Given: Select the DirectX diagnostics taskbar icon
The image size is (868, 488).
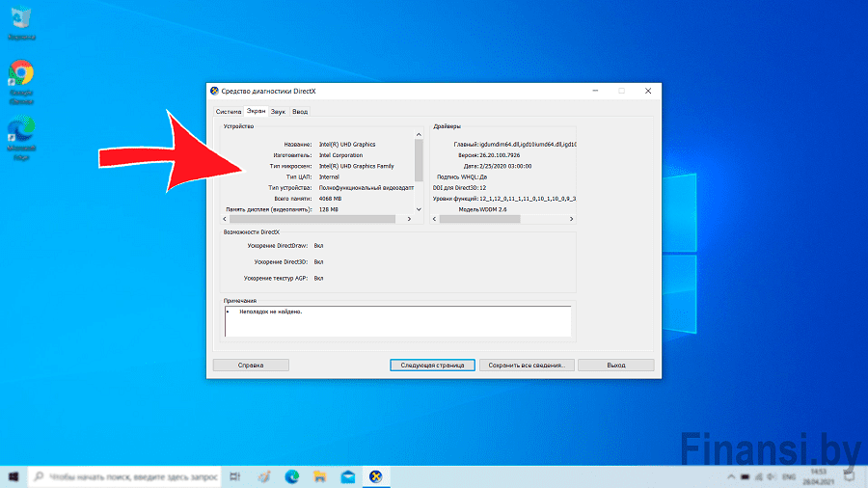Looking at the screenshot, I should coord(376,476).
